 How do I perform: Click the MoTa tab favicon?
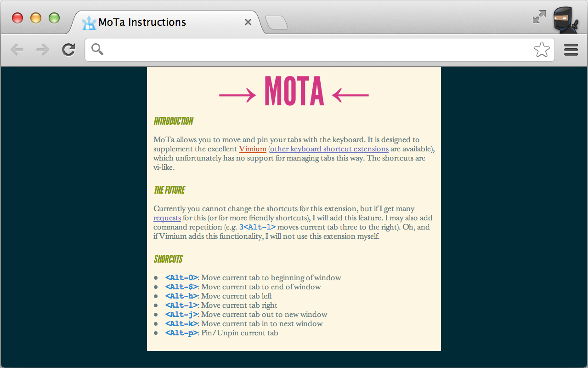coord(89,23)
